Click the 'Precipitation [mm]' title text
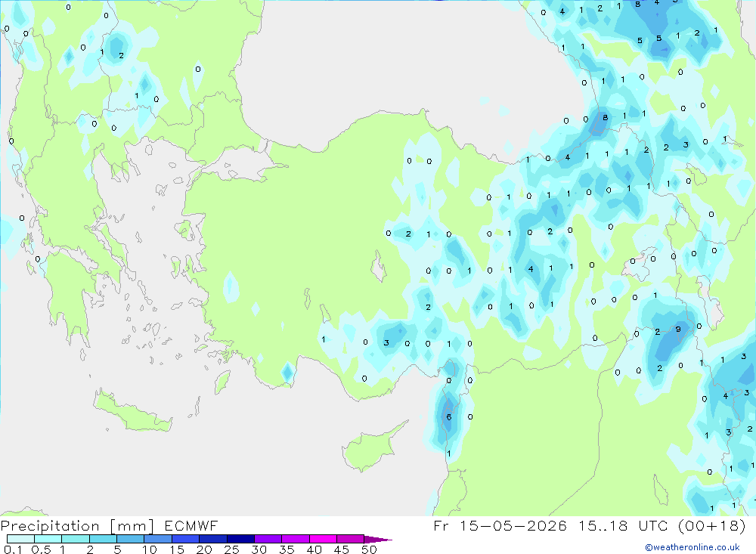Image resolution: width=756 pixels, height=554 pixels. tap(77, 526)
